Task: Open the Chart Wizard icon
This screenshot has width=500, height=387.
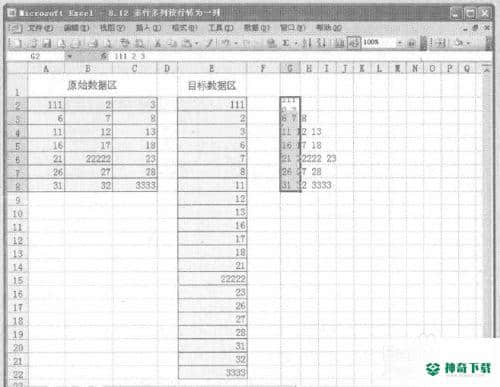Action: [339, 43]
